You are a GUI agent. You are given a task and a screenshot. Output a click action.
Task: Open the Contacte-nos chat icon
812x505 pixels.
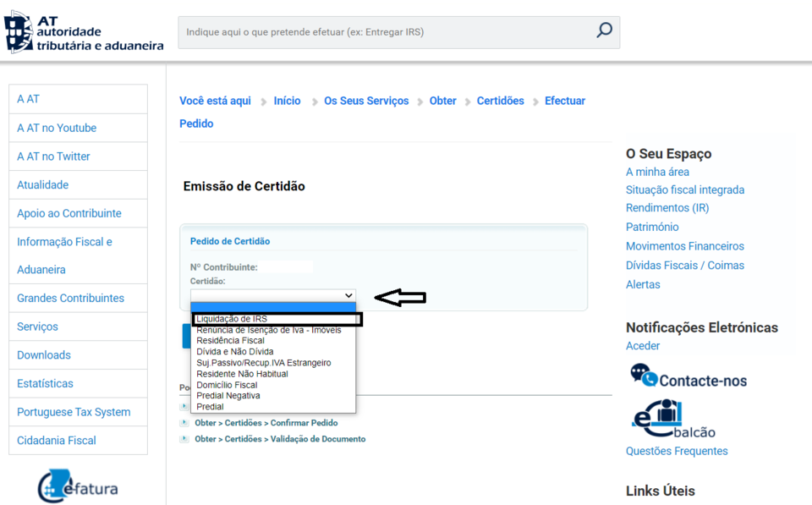[644, 376]
